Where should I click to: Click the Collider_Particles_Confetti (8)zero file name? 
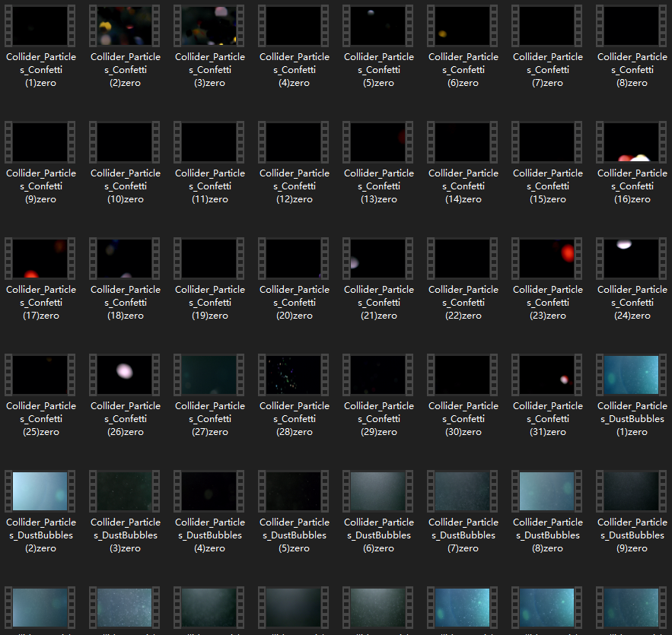632,70
